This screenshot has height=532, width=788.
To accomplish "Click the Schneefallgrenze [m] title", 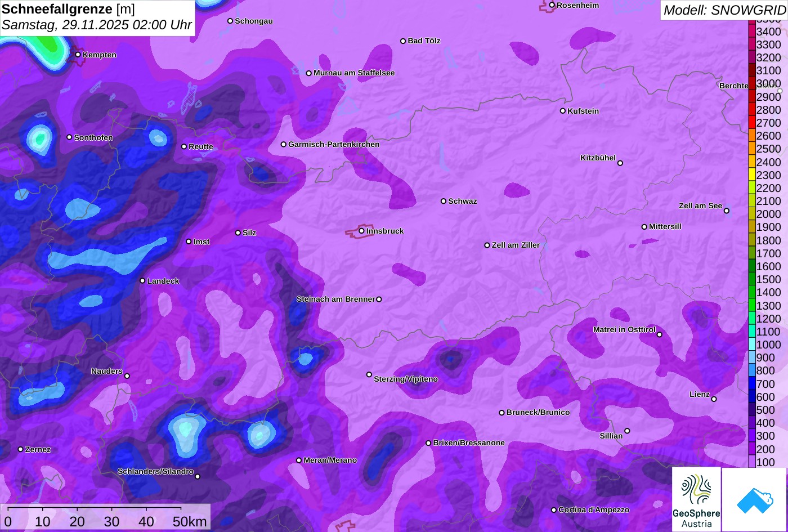I will [x=68, y=9].
